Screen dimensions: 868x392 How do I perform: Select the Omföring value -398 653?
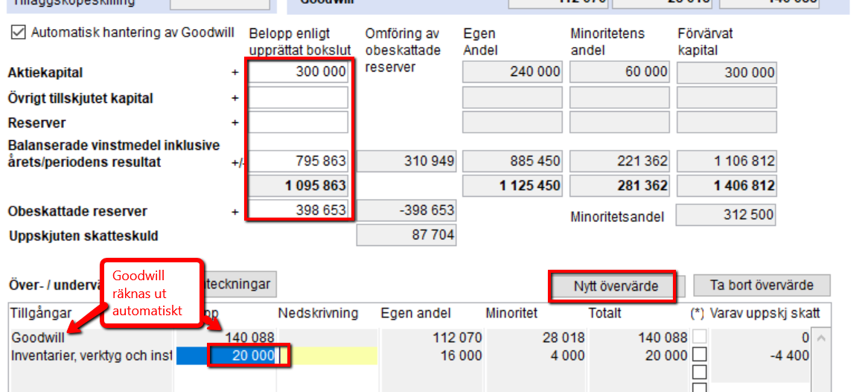[406, 211]
